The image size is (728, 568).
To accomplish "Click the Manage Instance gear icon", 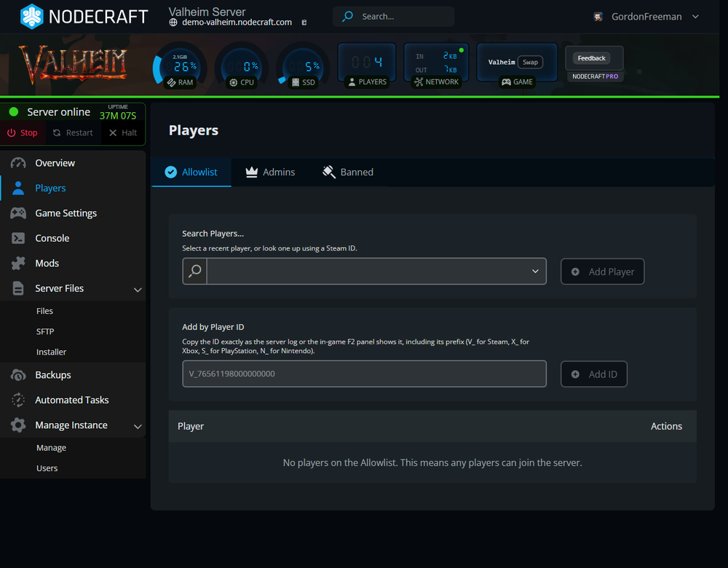I will [x=18, y=425].
